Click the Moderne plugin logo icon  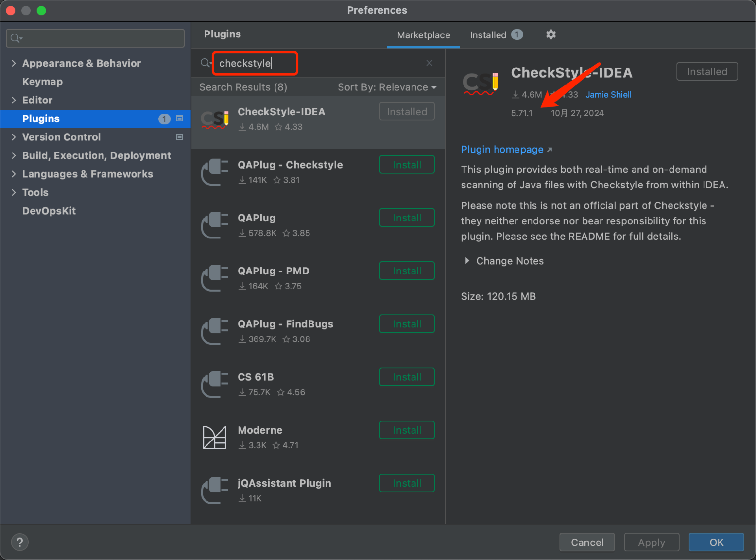pos(215,437)
